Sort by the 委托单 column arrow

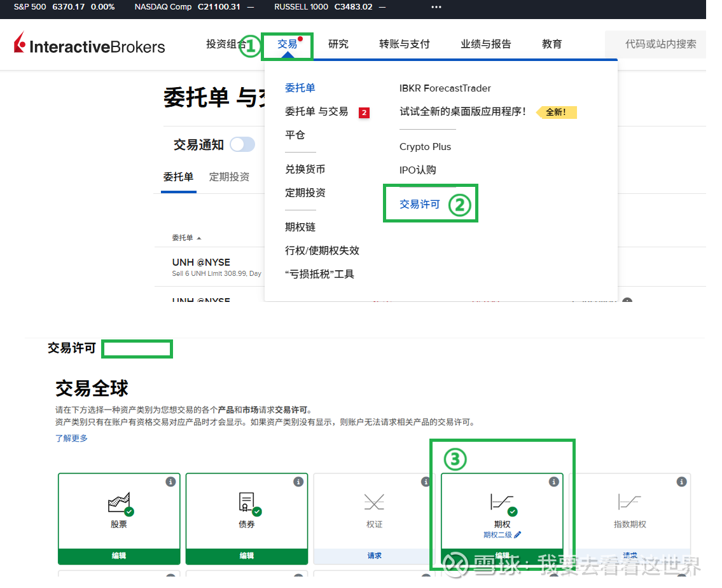(199, 238)
